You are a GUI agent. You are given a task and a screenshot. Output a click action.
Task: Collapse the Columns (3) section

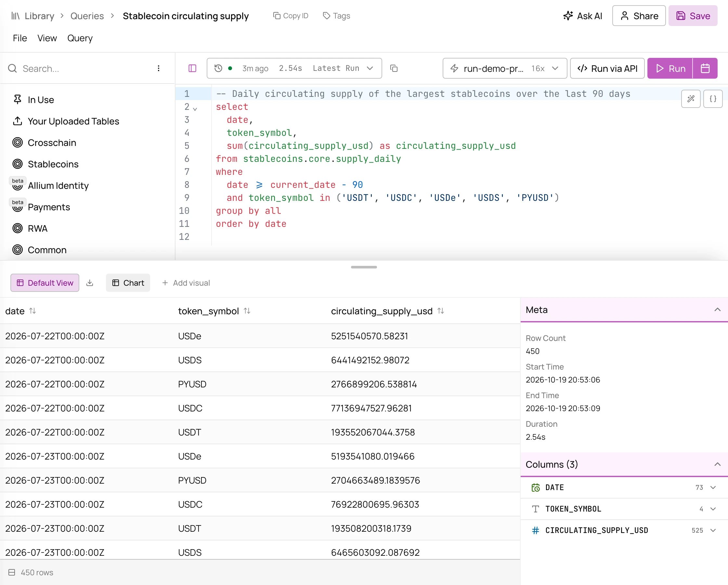pyautogui.click(x=717, y=464)
